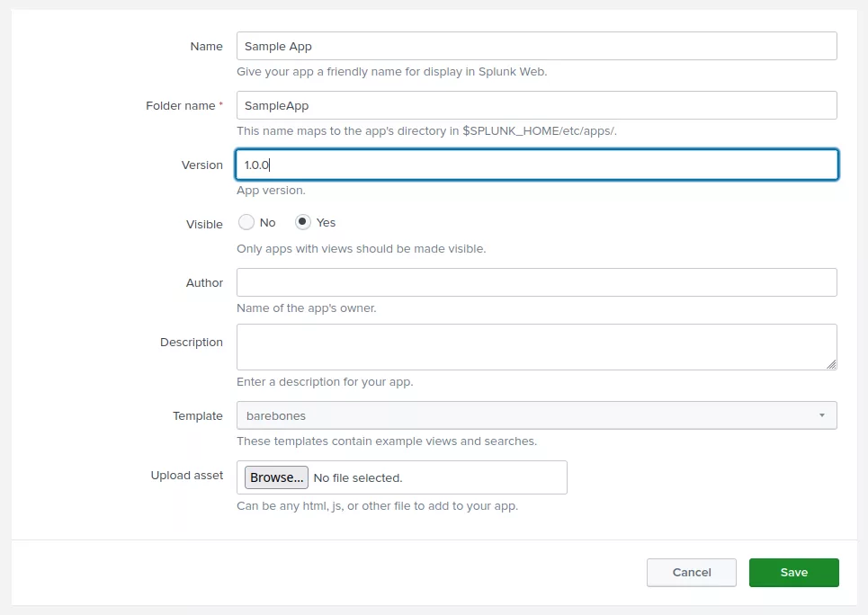
Task: Click the Description box resize handle
Action: pyautogui.click(x=831, y=364)
